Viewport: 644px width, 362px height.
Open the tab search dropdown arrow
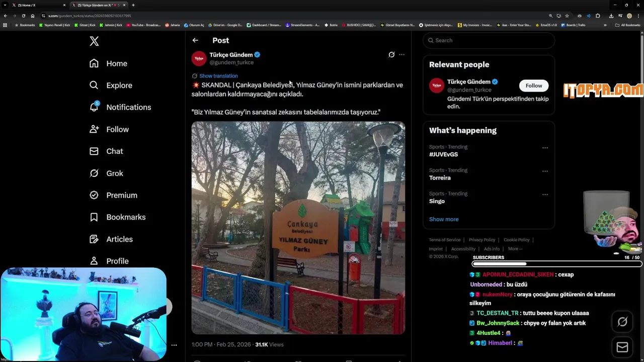[x=5, y=5]
